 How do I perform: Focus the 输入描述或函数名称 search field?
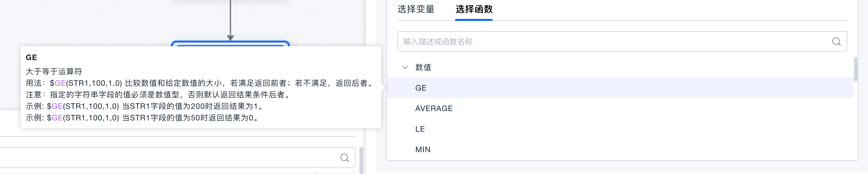[613, 41]
